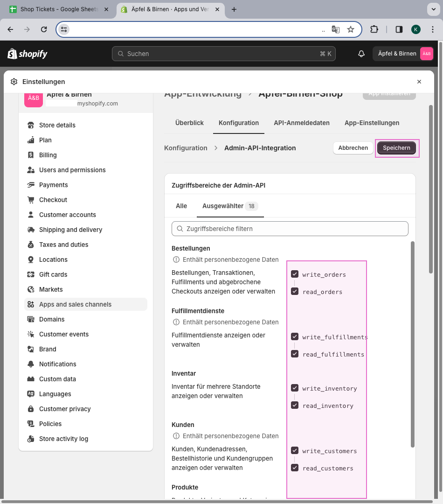Select the Alle scopes tab

[x=181, y=206]
